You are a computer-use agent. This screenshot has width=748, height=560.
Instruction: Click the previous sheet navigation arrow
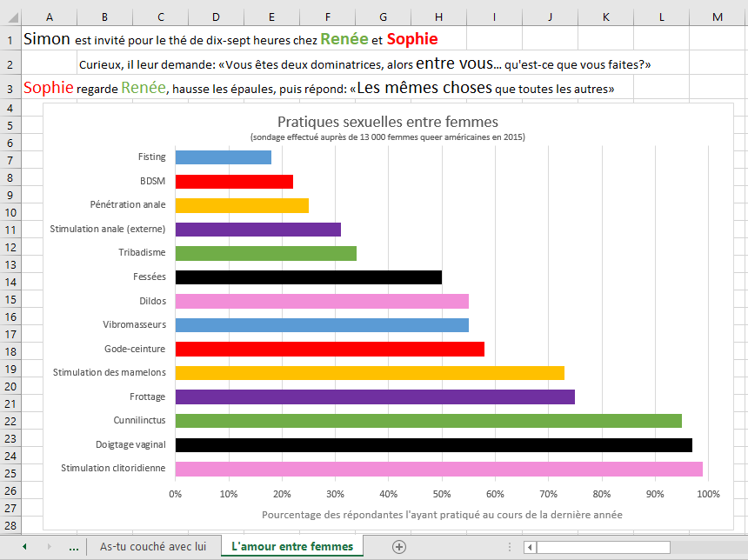24,547
